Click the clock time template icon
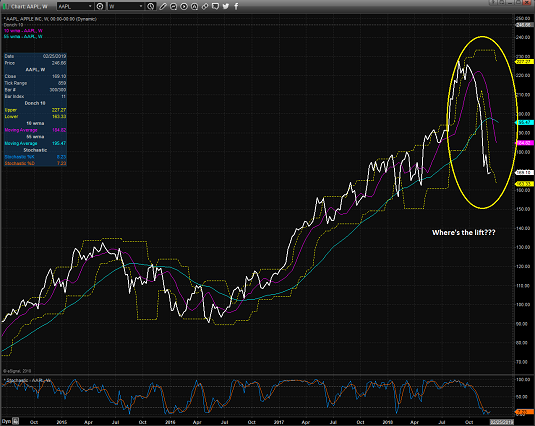Viewport: 535px width, 426px height. coord(151,6)
